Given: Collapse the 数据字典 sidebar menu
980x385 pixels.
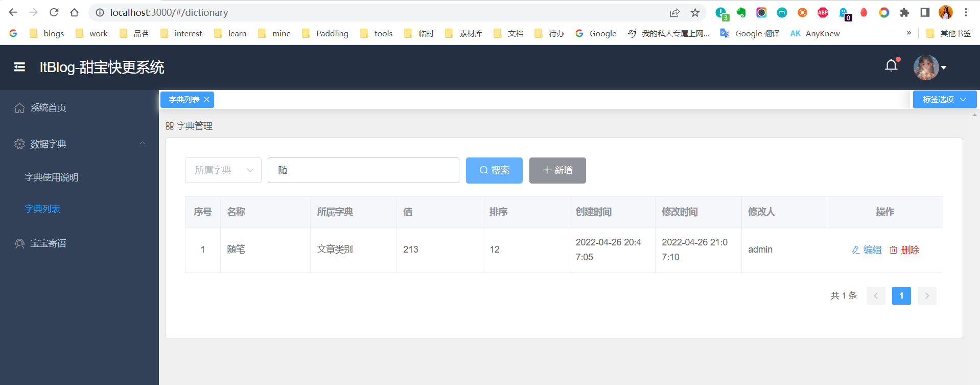Looking at the screenshot, I should tap(79, 144).
